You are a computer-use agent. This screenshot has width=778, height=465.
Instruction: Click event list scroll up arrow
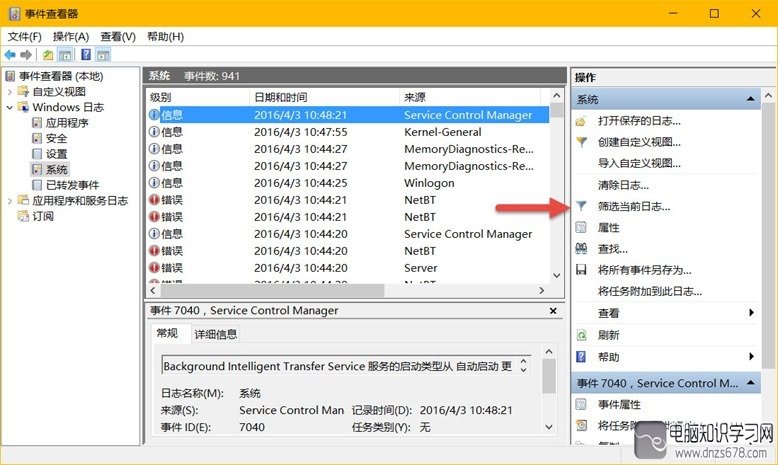tap(557, 96)
